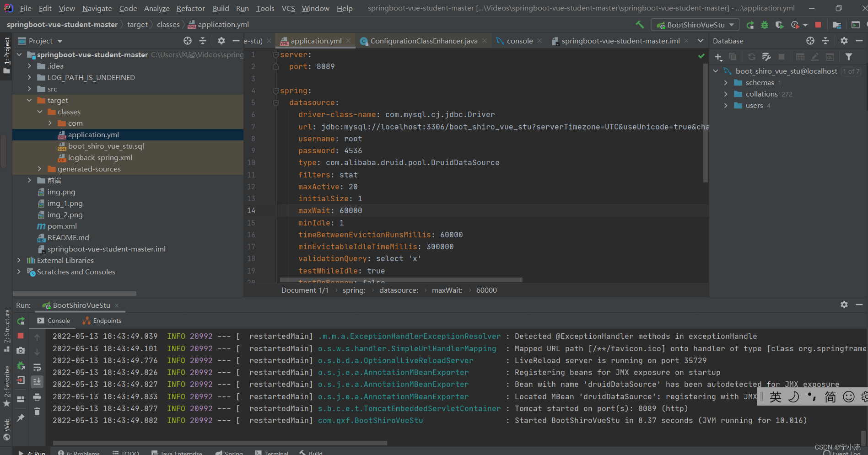Click the Database locate crosshair icon
This screenshot has width=868, height=455.
[810, 41]
